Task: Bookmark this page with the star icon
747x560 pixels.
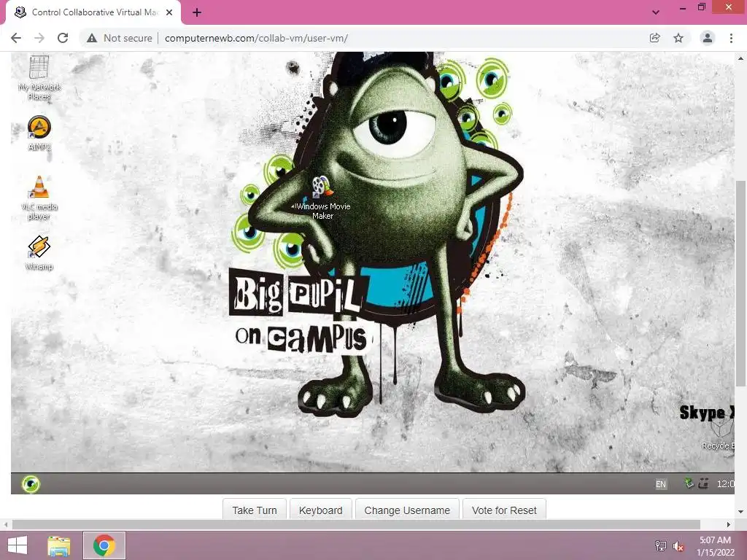Action: 678,38
